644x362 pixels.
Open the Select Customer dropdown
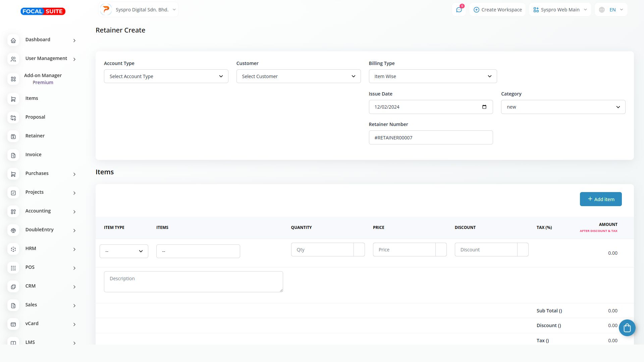click(x=298, y=76)
